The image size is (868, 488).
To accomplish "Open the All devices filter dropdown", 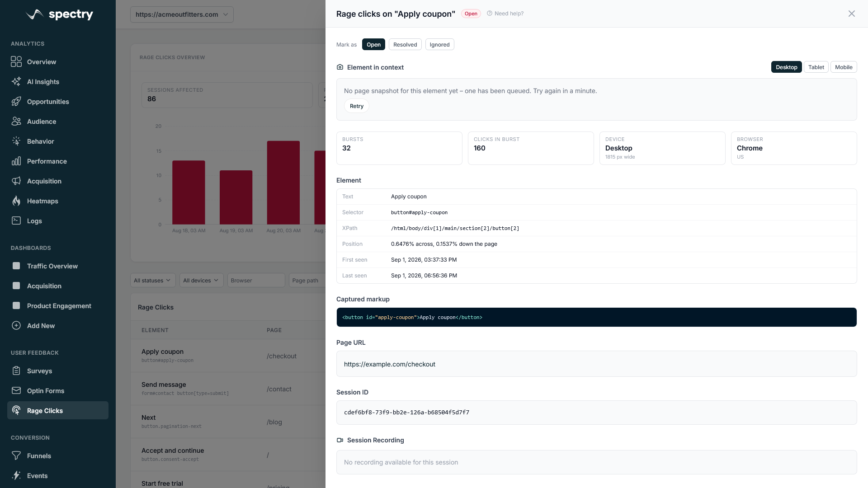I will click(x=201, y=281).
